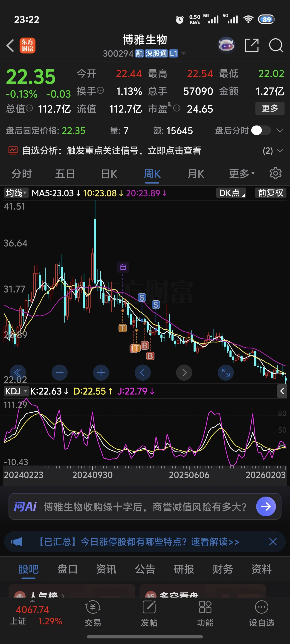Go back with the left arrow
The image size is (290, 644).
click(10, 46)
